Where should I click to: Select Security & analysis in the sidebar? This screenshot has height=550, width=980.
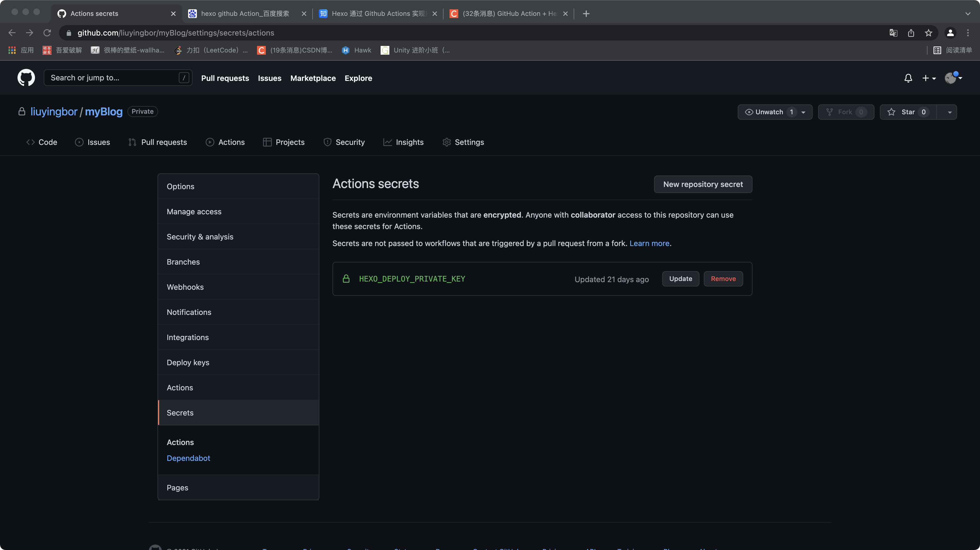pos(238,236)
